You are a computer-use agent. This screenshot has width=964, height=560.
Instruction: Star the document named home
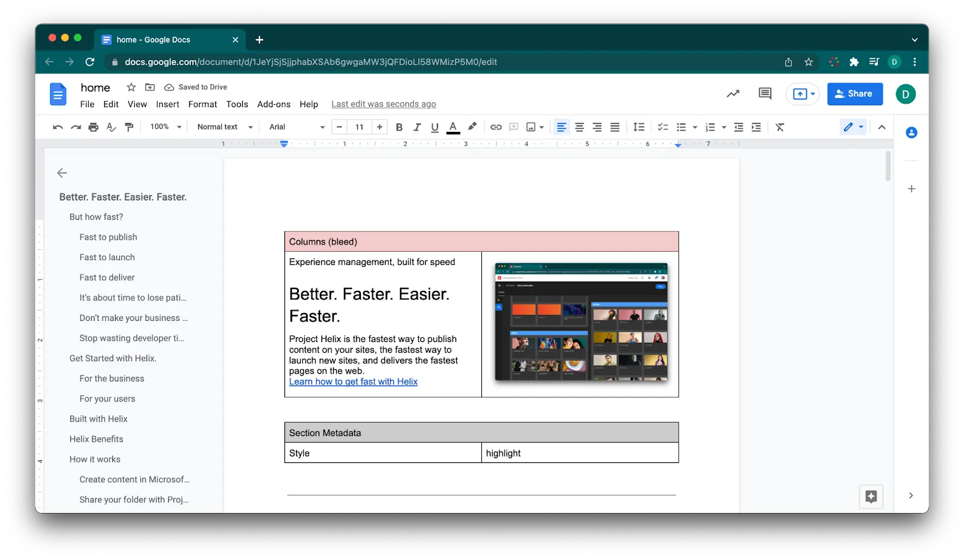(131, 87)
